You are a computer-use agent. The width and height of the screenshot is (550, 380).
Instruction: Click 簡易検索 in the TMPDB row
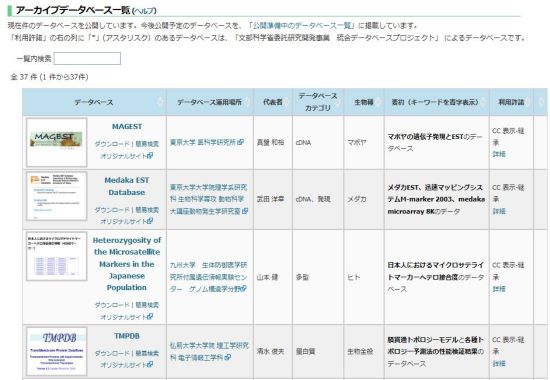point(147,353)
